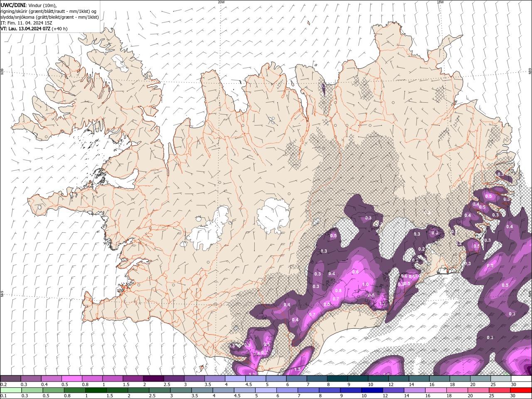Select the upper legend swatch starting at 0.8
This screenshot has width=532, height=399.
coord(92,379)
